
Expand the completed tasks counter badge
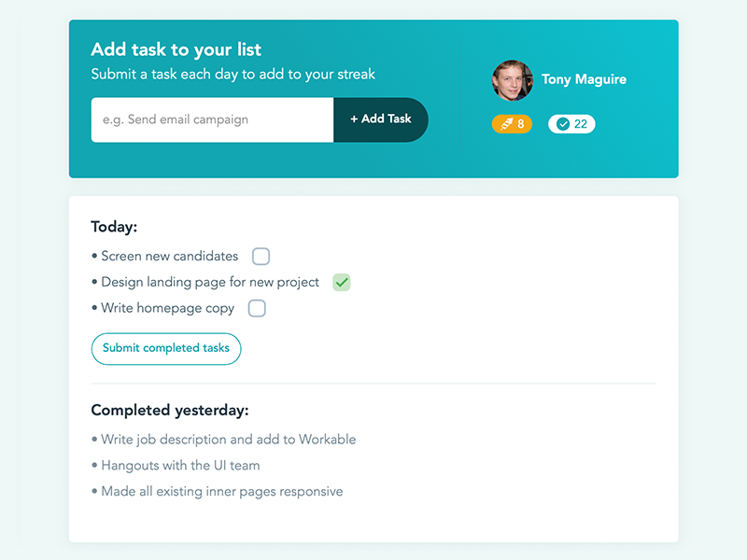571,123
